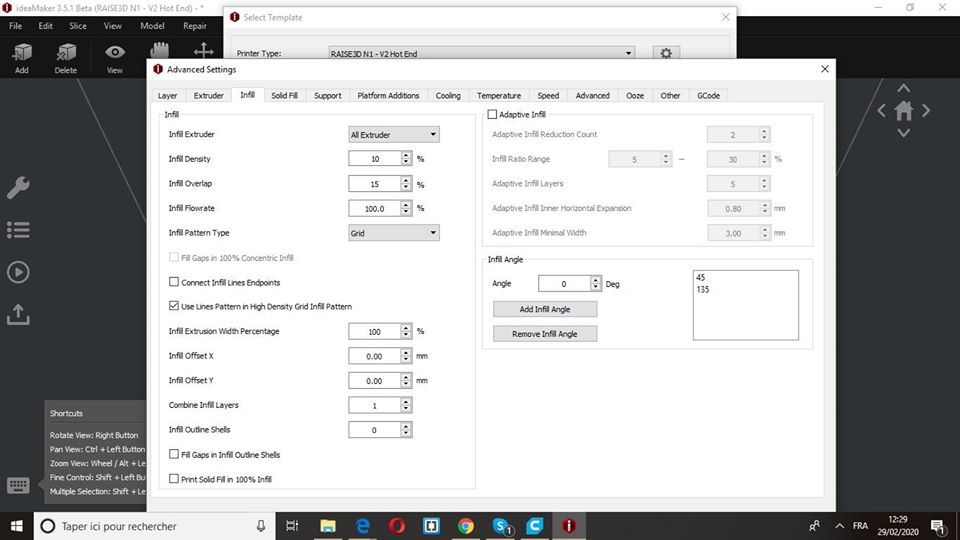This screenshot has height=540, width=960.
Task: Uncheck Use Lines Pattern in High Density Grid
Action: [x=174, y=306]
